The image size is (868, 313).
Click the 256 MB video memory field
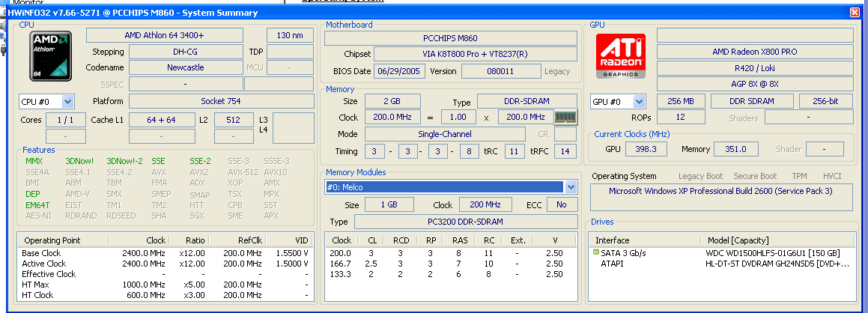681,101
